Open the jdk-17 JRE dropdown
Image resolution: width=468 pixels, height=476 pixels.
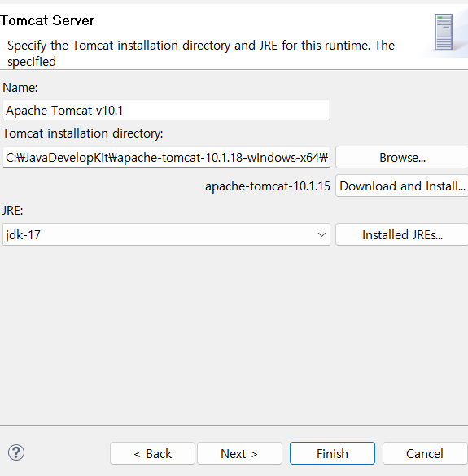click(x=166, y=234)
